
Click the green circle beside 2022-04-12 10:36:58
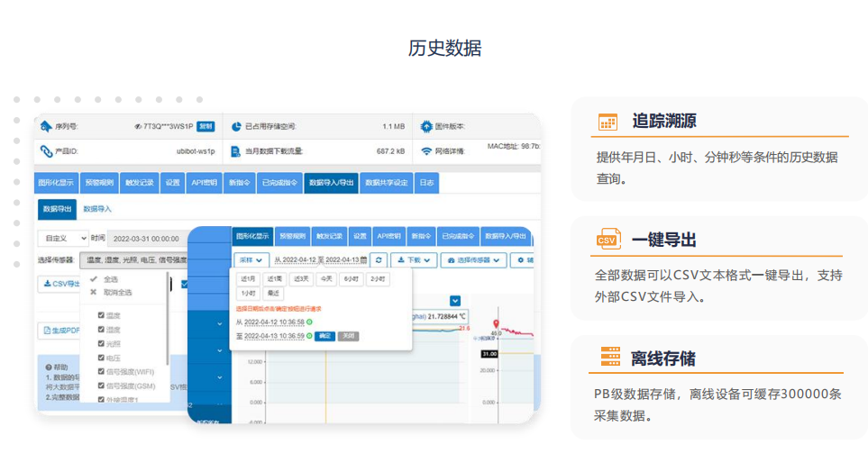click(309, 322)
